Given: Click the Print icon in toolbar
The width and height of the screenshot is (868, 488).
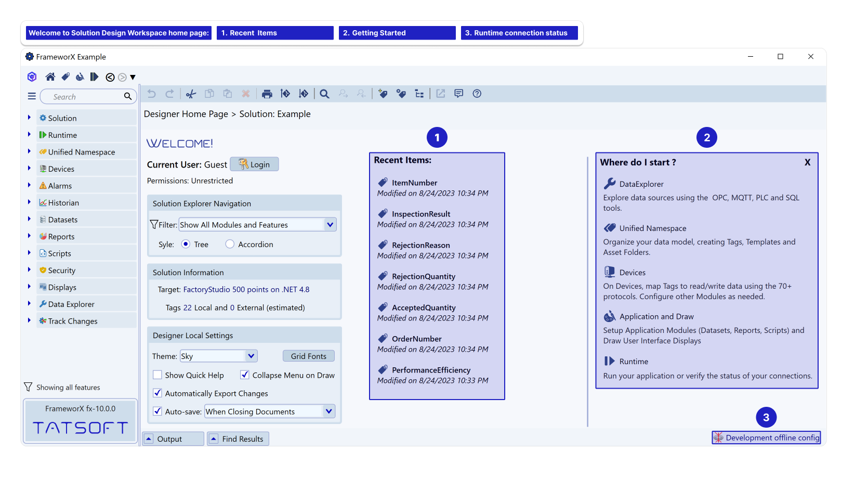Looking at the screenshot, I should [x=267, y=94].
